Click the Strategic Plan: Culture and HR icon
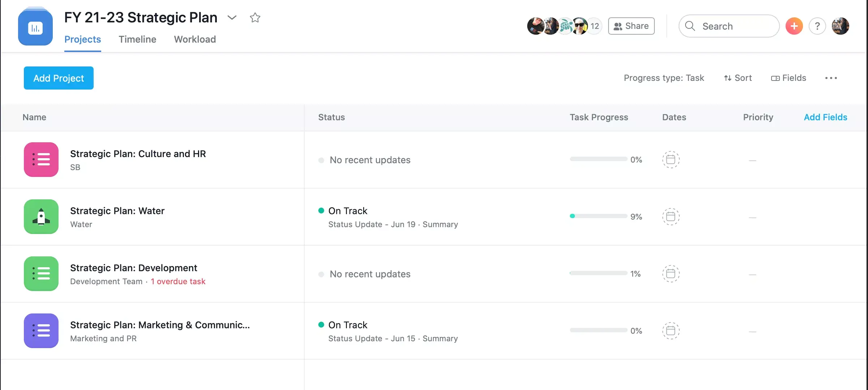This screenshot has height=390, width=868. pyautogui.click(x=41, y=159)
